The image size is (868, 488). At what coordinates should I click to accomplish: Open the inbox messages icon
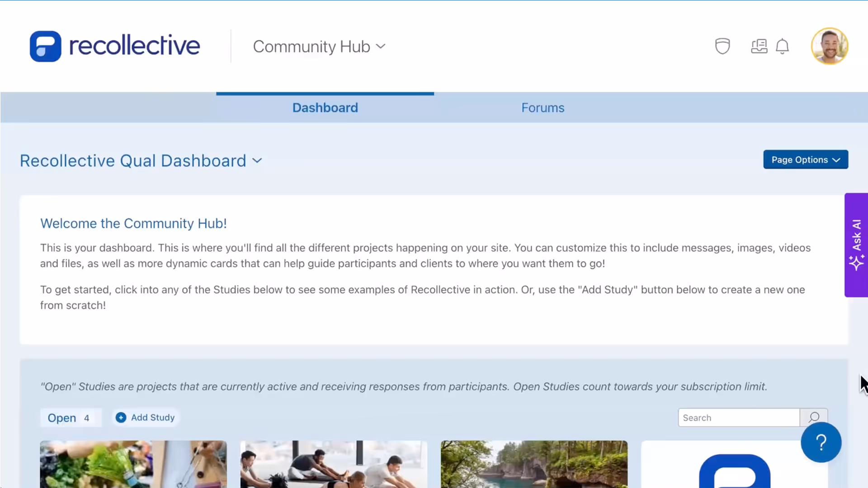point(759,46)
